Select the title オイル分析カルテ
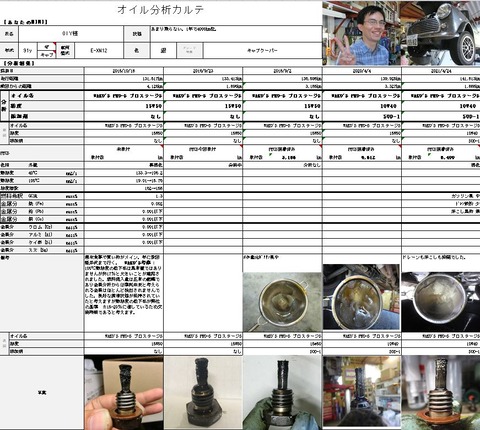The image size is (480, 430). click(x=160, y=10)
